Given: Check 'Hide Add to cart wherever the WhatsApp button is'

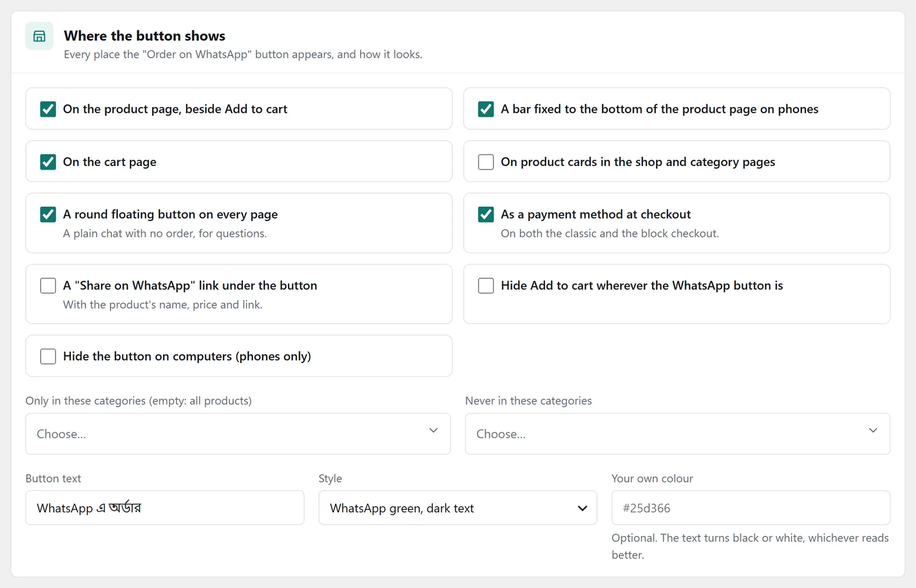Looking at the screenshot, I should click(x=486, y=286).
